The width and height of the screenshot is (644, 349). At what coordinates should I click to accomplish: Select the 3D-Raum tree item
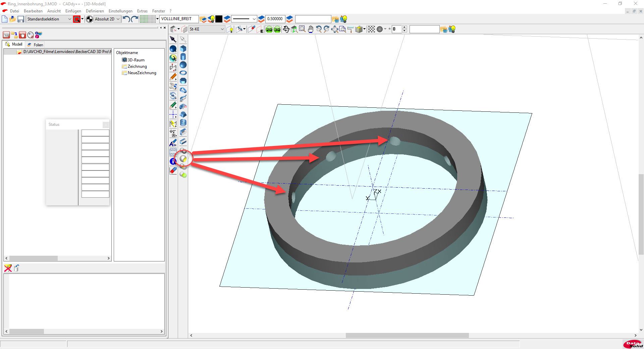(136, 60)
